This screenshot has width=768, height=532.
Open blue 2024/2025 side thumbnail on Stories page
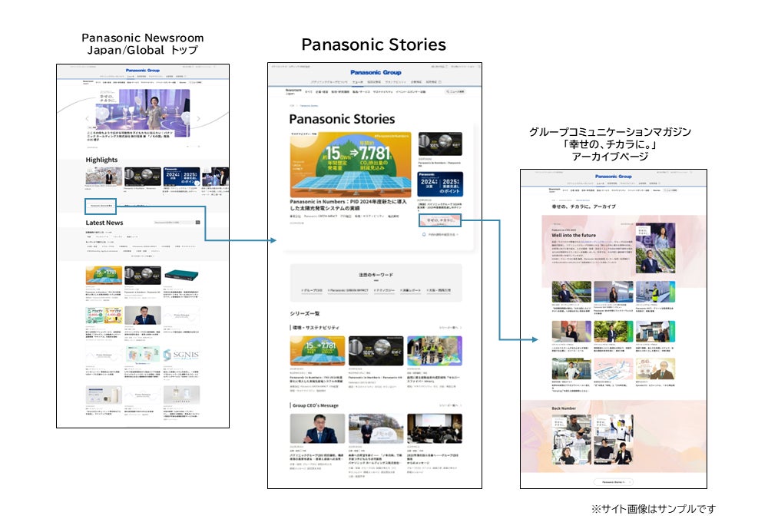tap(440, 184)
